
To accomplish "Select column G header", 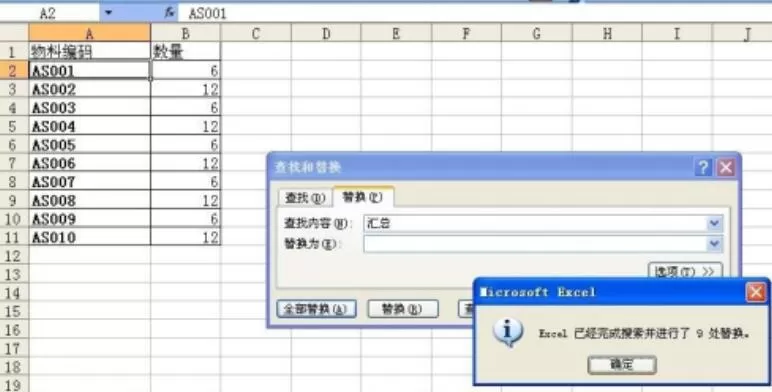I will coord(537,33).
